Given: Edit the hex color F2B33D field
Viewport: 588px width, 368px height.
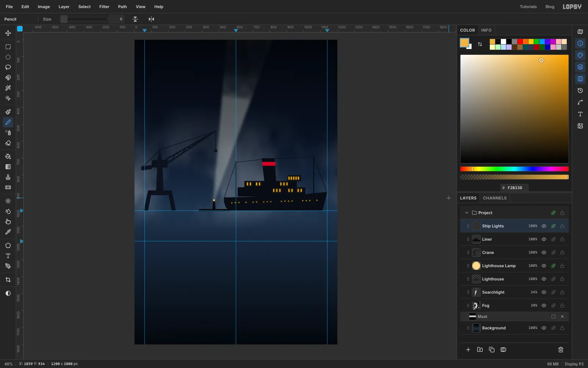Looking at the screenshot, I should pyautogui.click(x=514, y=188).
